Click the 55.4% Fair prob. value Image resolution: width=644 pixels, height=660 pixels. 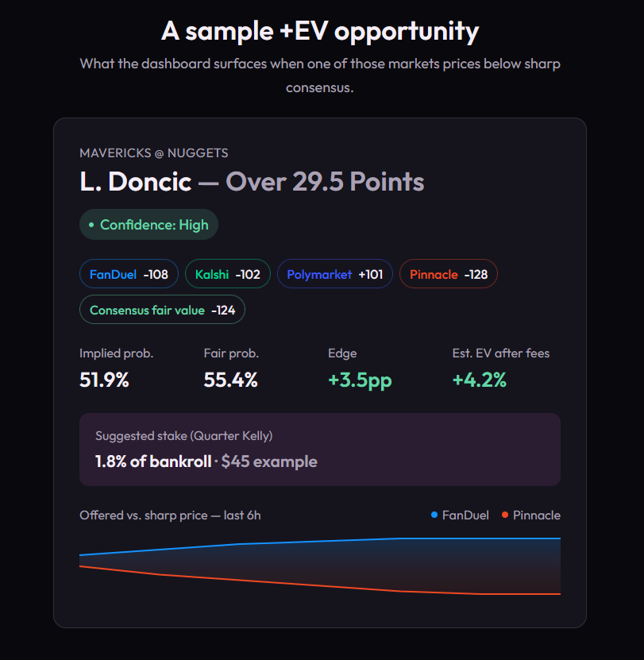coord(230,380)
